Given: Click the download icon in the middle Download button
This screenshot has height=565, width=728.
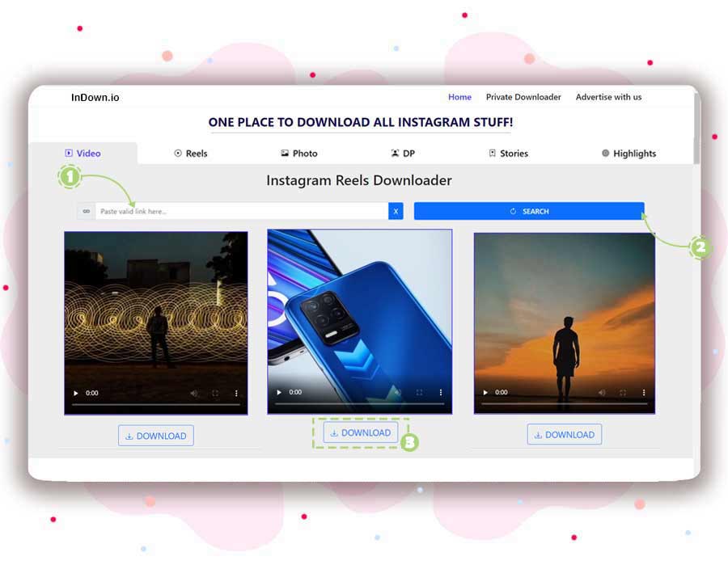Looking at the screenshot, I should coord(335,432).
